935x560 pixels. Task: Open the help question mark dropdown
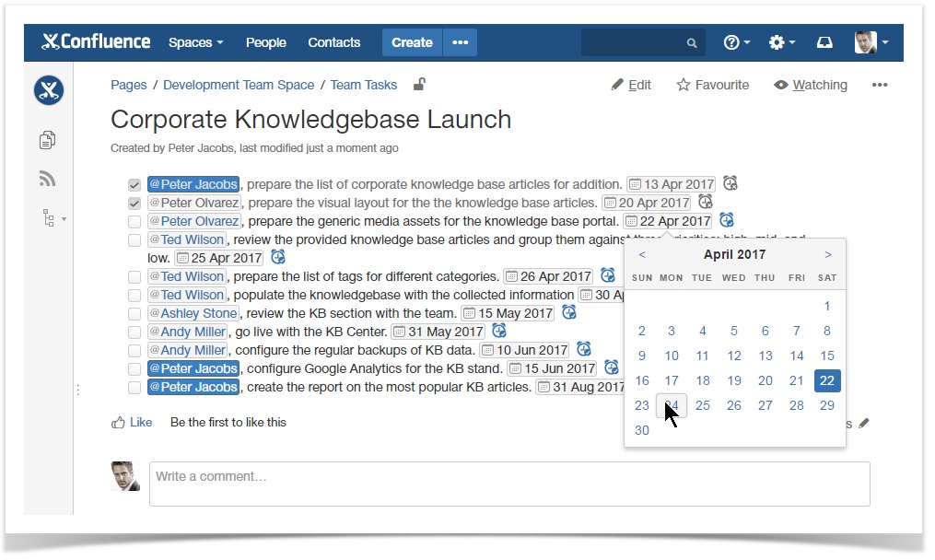point(737,42)
